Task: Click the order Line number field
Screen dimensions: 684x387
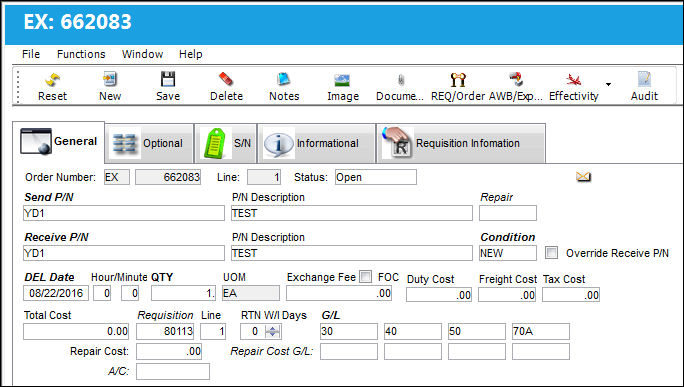Action: [x=264, y=177]
